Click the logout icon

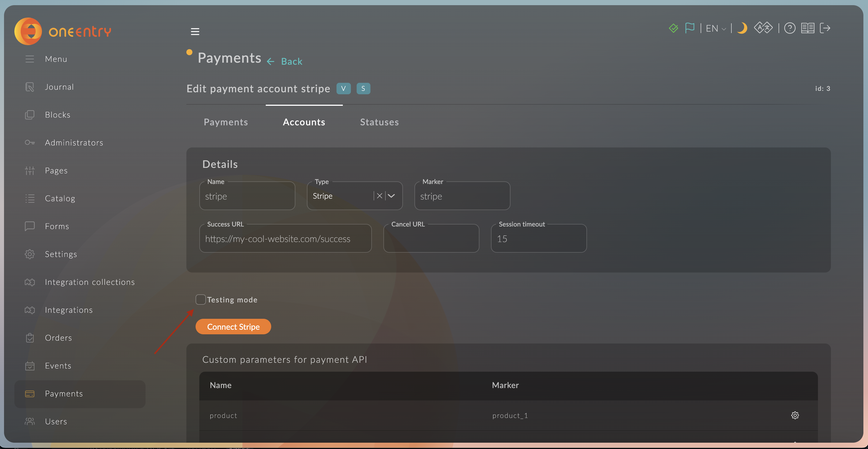click(x=825, y=28)
